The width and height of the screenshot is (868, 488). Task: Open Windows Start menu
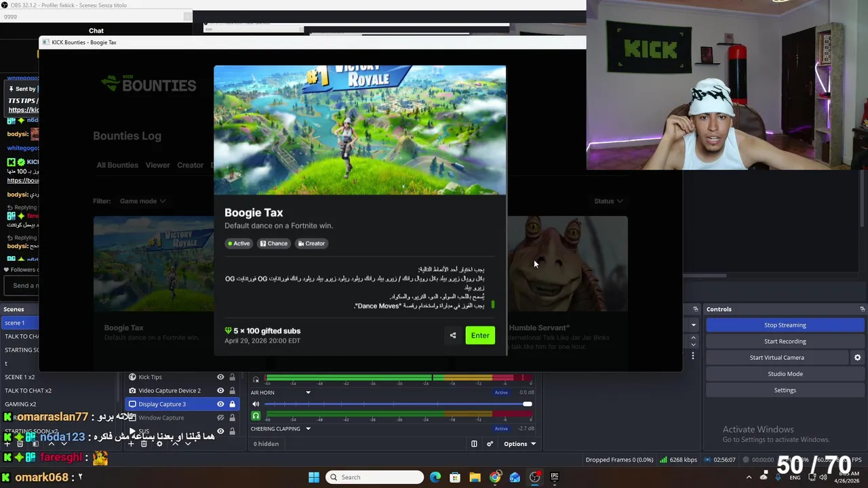coord(314,477)
